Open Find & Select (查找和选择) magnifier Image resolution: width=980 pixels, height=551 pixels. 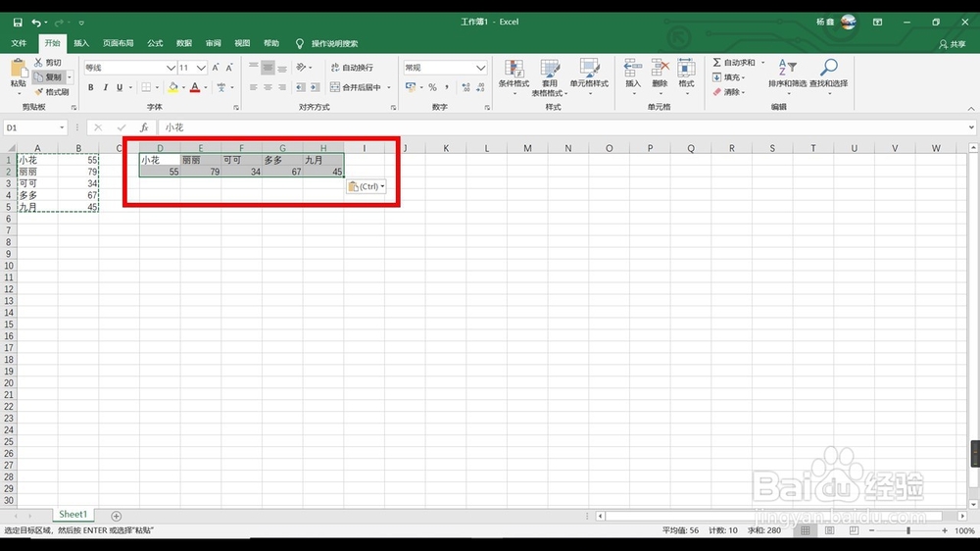[829, 77]
